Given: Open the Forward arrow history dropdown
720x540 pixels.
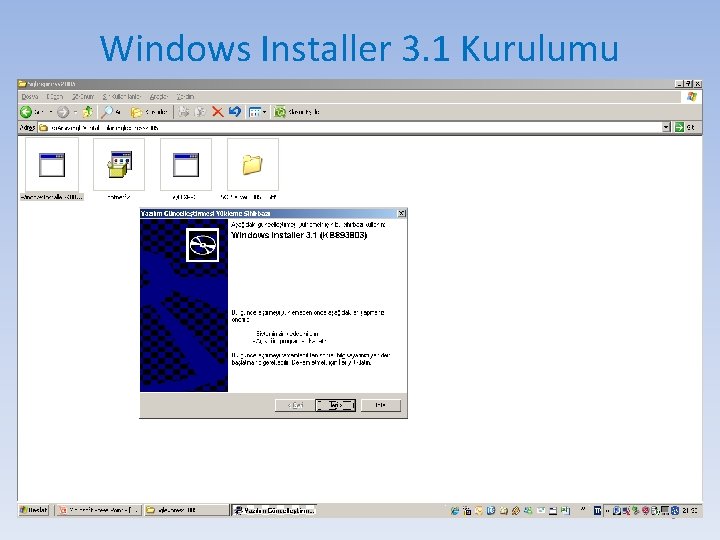Looking at the screenshot, I should point(75,112).
